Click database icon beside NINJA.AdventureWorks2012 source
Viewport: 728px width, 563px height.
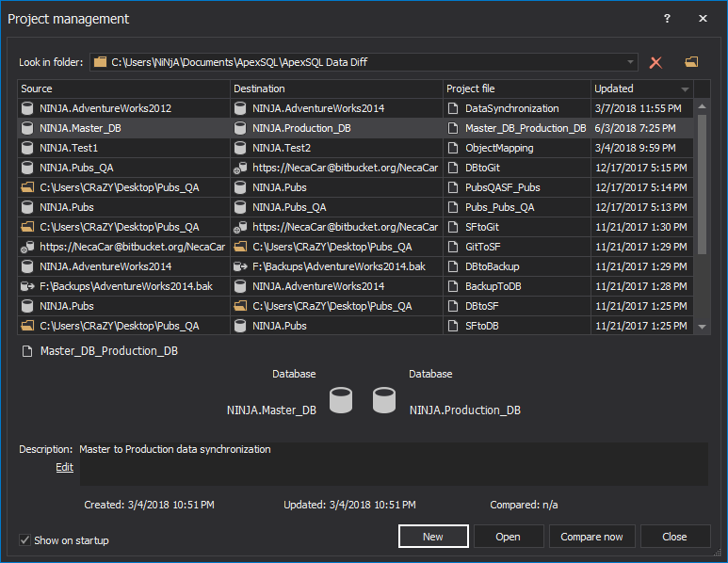28,108
